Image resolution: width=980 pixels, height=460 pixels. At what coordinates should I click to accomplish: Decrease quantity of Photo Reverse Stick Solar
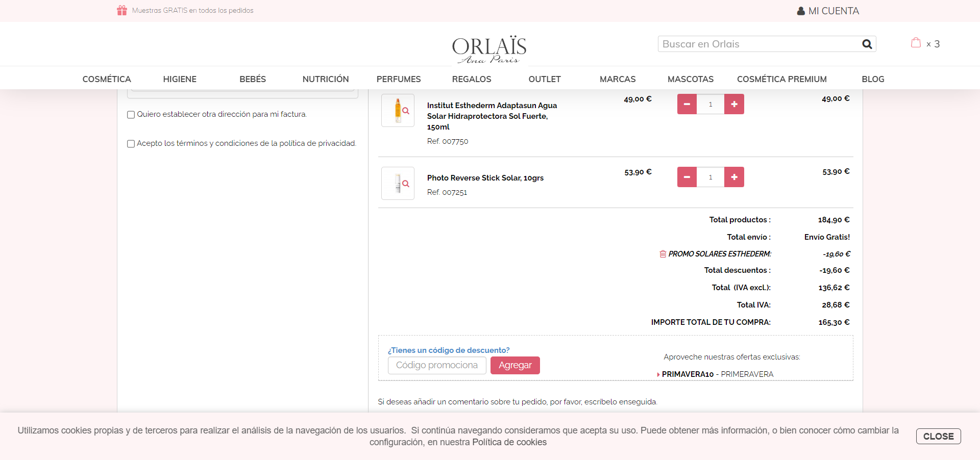point(687,177)
